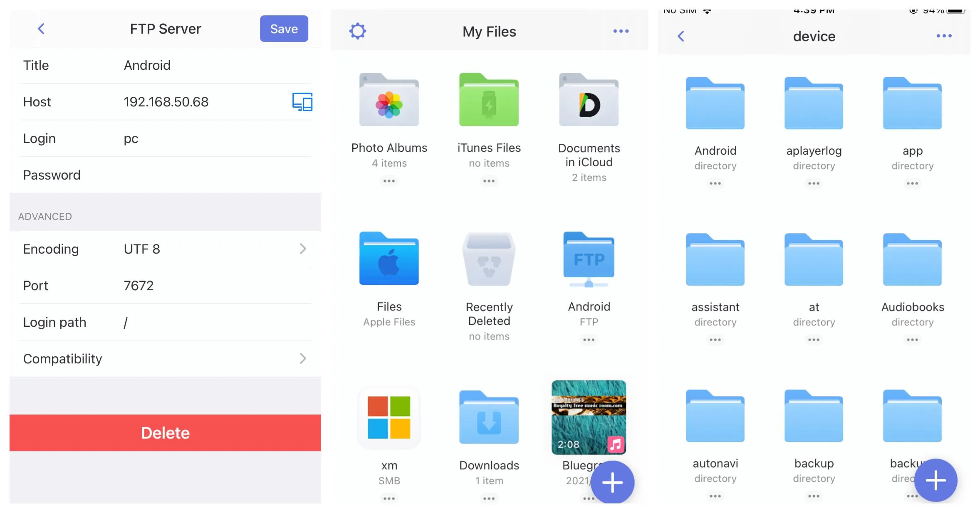Delete the Android FTP server
The width and height of the screenshot is (980, 513).
point(165,433)
